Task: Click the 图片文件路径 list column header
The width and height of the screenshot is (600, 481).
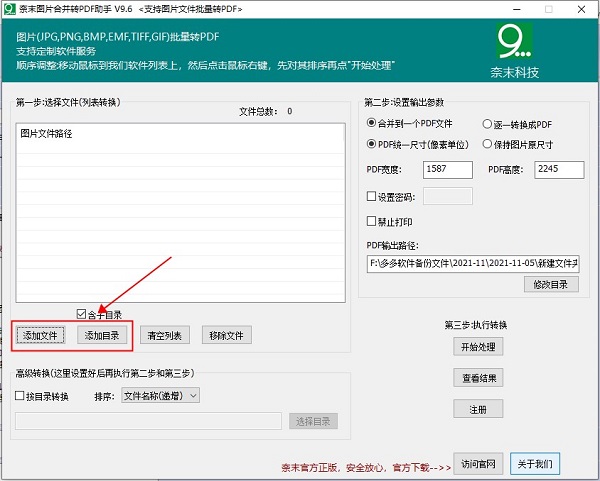Action: coord(180,134)
